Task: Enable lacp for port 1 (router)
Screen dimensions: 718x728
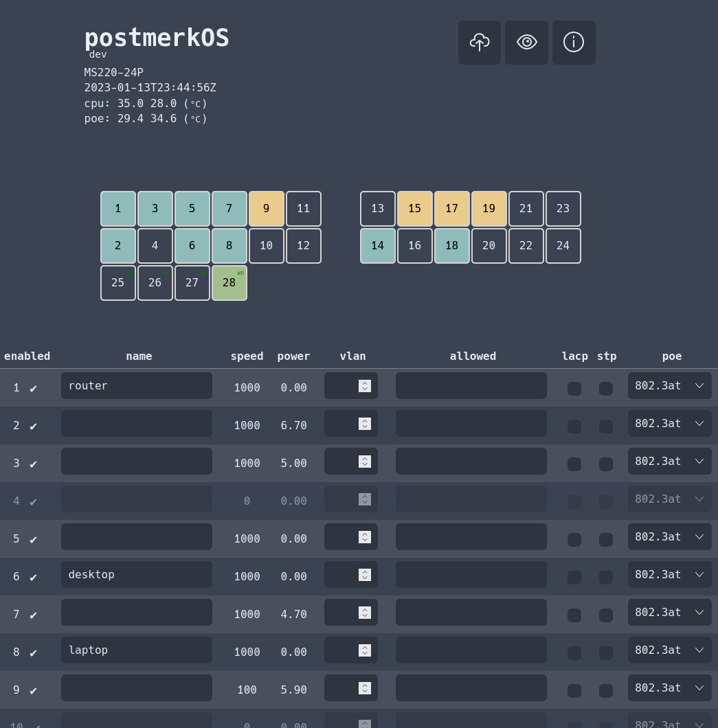Action: (574, 389)
